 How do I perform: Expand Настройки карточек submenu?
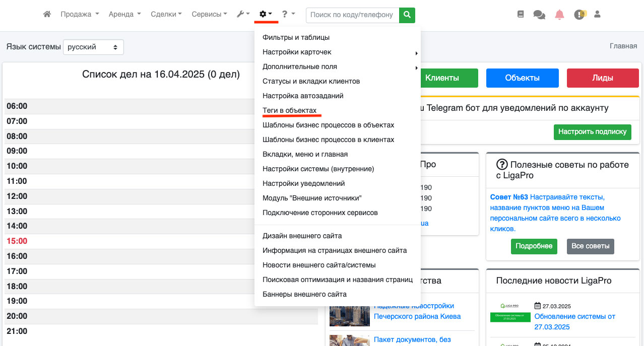click(x=297, y=52)
